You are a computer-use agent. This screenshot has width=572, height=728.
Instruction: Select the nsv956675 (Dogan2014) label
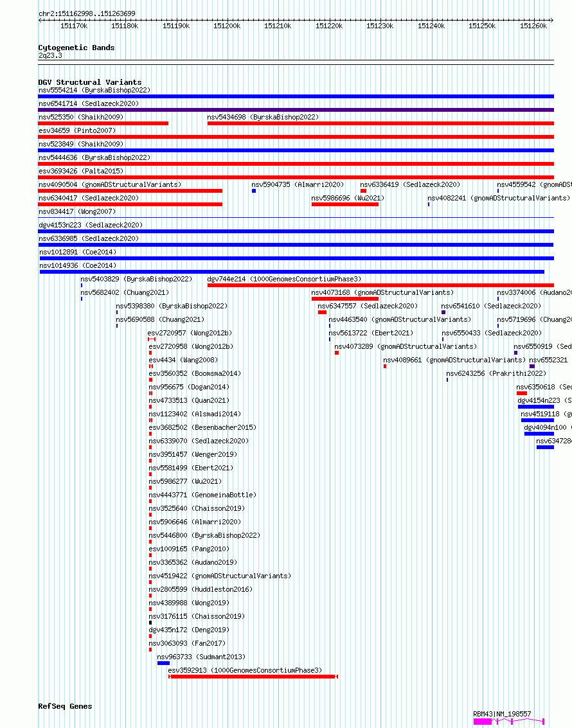coord(189,386)
